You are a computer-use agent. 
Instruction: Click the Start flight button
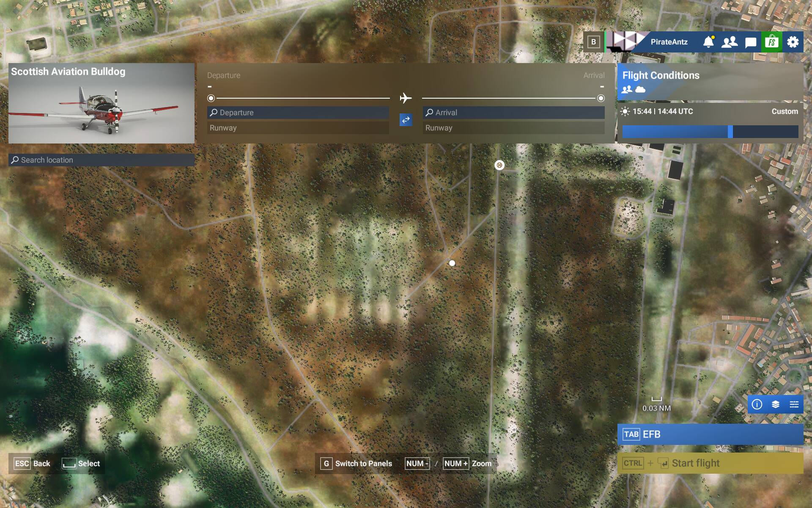click(x=710, y=463)
